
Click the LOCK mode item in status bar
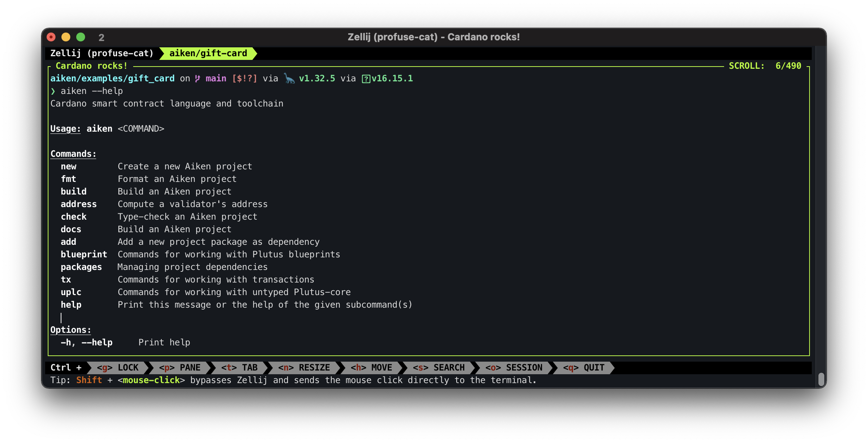pyautogui.click(x=118, y=368)
